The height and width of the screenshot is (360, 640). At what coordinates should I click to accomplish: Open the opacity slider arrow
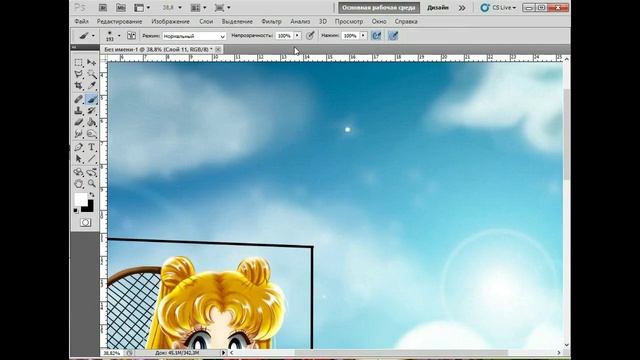click(297, 36)
